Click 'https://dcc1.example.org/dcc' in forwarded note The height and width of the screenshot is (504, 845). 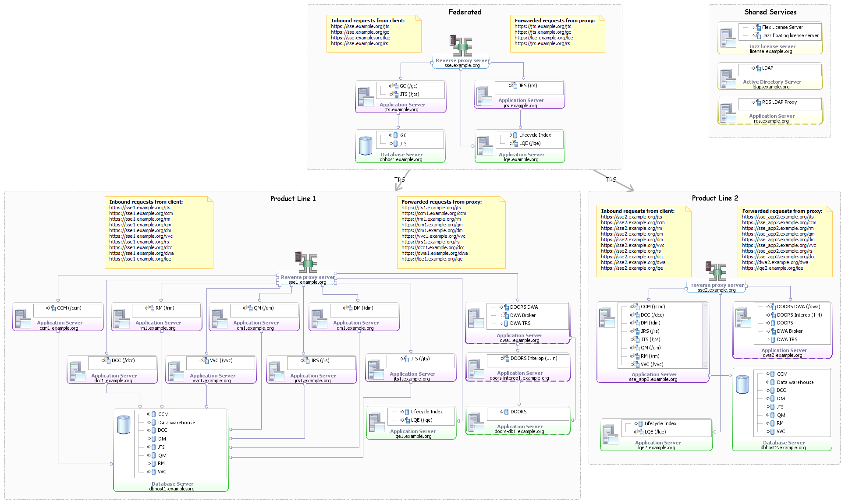pos(433,247)
